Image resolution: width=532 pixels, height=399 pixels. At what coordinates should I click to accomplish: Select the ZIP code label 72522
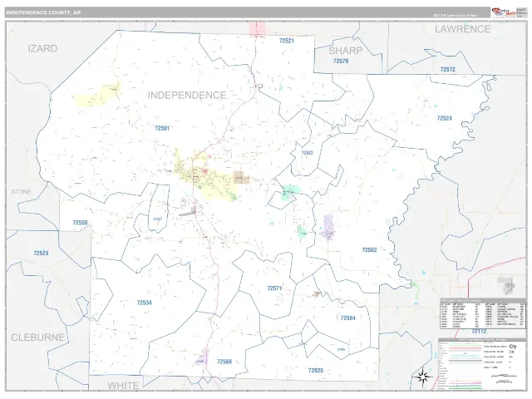[x=307, y=153]
